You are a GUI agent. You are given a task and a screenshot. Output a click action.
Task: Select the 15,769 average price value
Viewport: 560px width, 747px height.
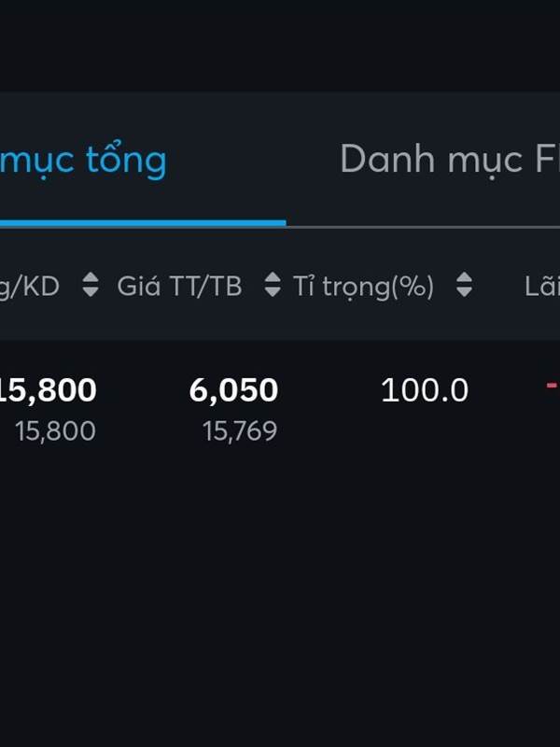coord(240,431)
